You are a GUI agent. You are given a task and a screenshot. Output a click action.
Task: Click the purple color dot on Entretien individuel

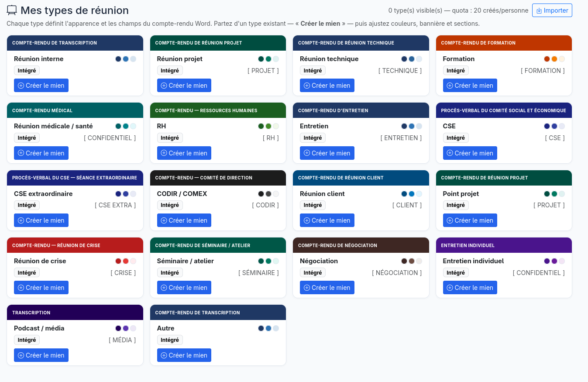coord(554,261)
